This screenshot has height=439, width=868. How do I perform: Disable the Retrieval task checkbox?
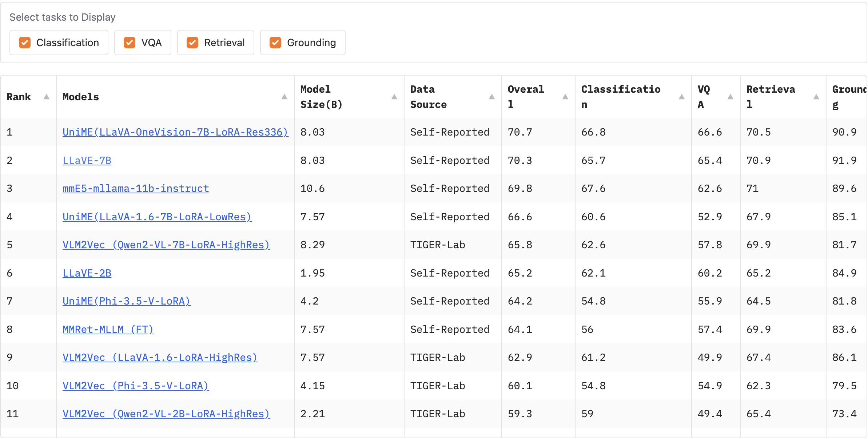coord(192,43)
